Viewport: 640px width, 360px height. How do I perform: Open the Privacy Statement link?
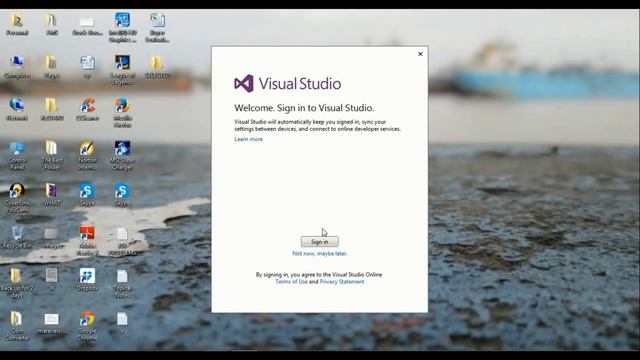[x=342, y=282]
